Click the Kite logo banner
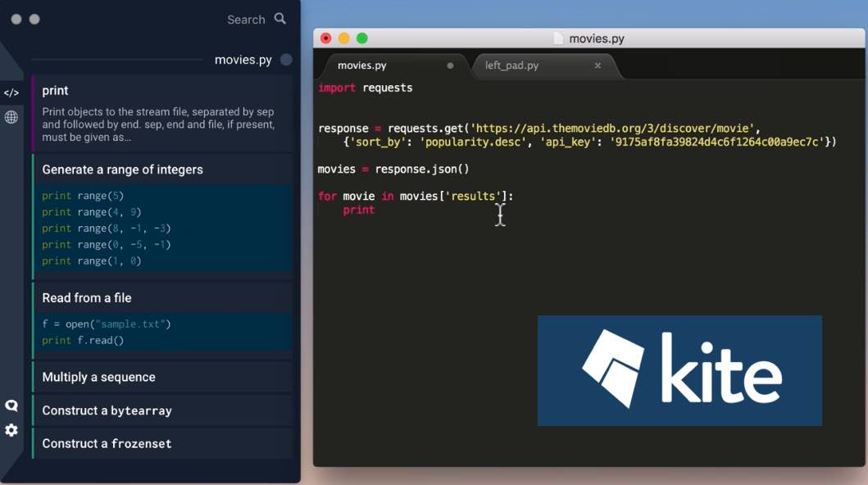The width and height of the screenshot is (868, 485). pos(679,370)
